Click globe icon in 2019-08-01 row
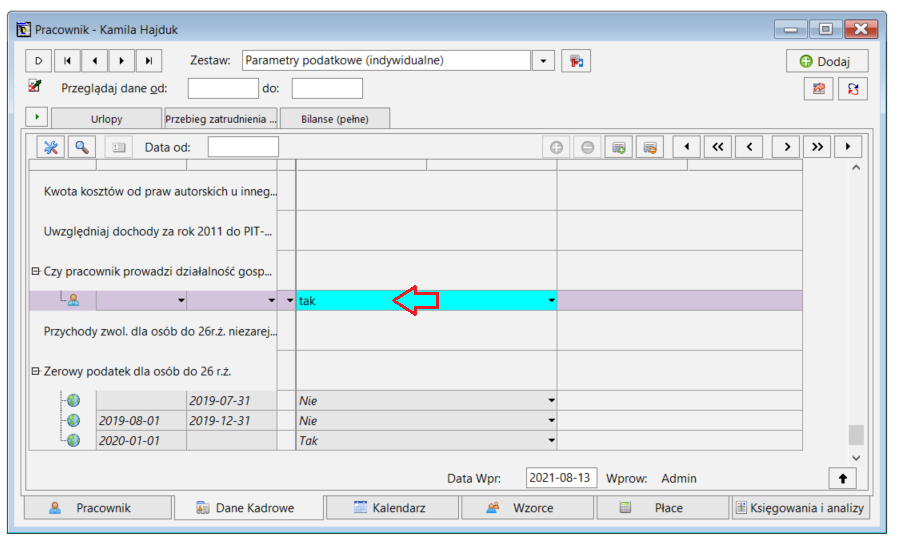901x541 pixels. (x=74, y=421)
